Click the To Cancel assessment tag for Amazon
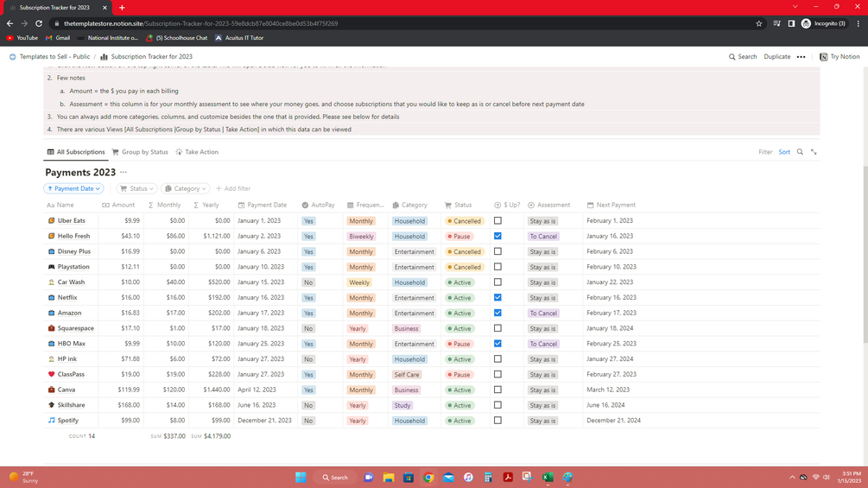 (543, 314)
